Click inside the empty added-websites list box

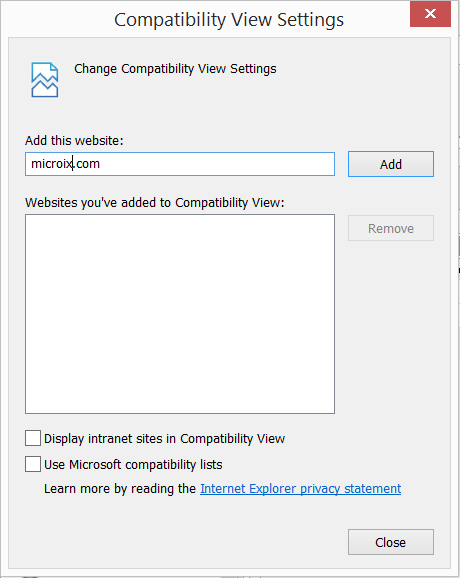coord(180,314)
